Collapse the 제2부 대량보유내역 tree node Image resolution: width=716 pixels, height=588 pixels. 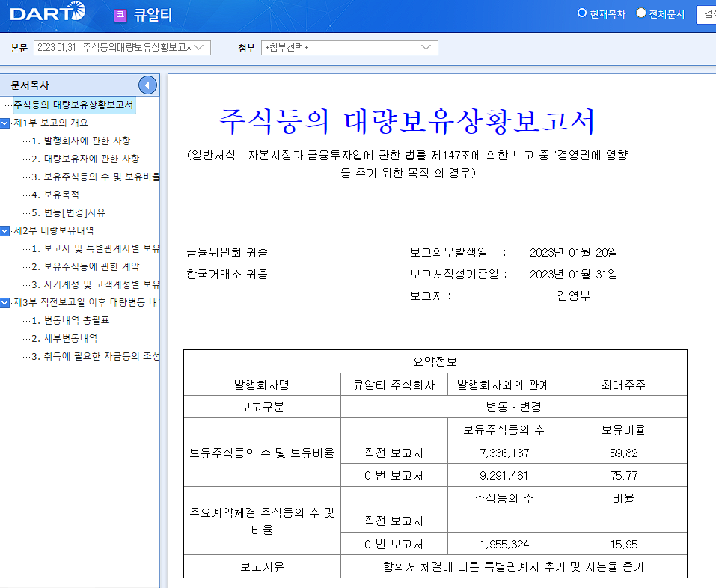(x=5, y=230)
